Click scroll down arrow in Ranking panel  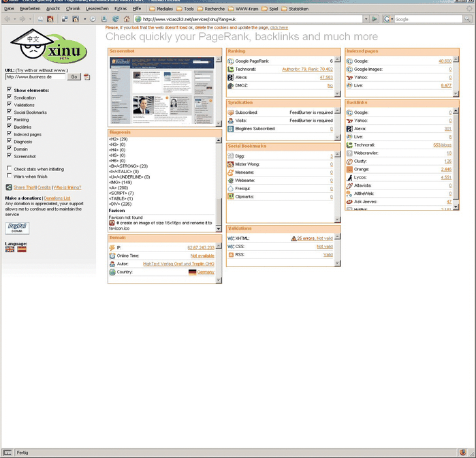pyautogui.click(x=337, y=94)
